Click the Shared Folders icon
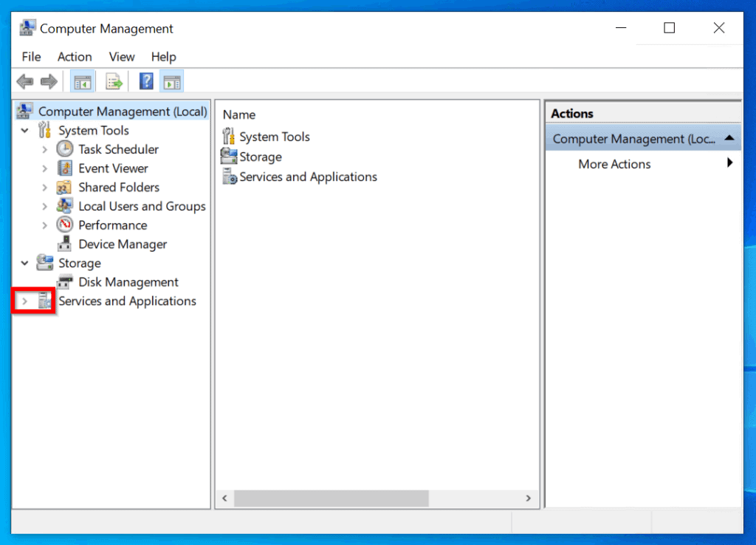 64,187
